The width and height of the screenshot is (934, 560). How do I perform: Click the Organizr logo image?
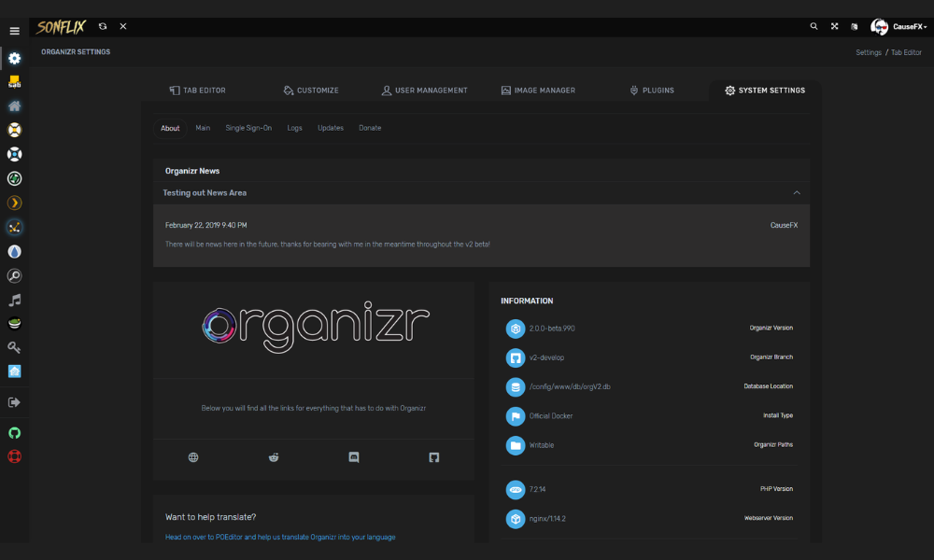[x=316, y=327]
